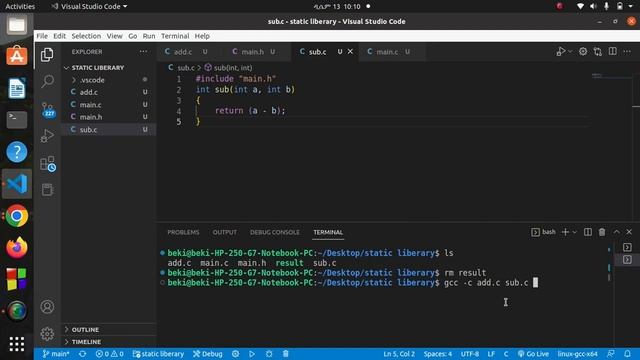640x360 pixels.
Task: Open the Search view in activity bar
Action: 47,81
